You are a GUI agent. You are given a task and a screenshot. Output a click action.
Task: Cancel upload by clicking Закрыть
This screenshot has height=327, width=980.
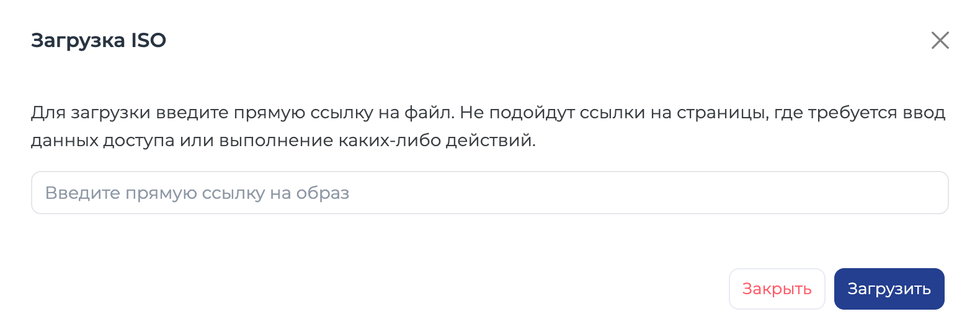(777, 289)
